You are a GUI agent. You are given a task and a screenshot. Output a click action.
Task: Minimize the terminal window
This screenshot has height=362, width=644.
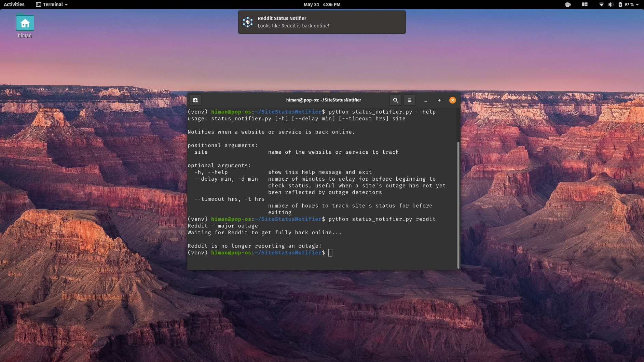click(426, 100)
